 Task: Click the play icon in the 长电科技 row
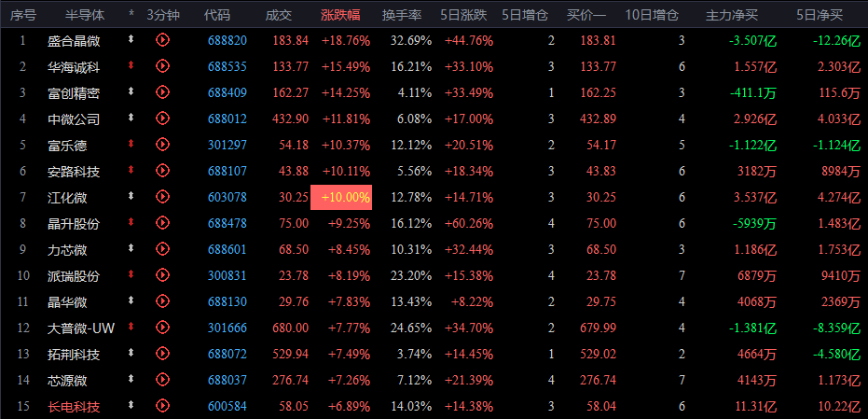point(163,406)
